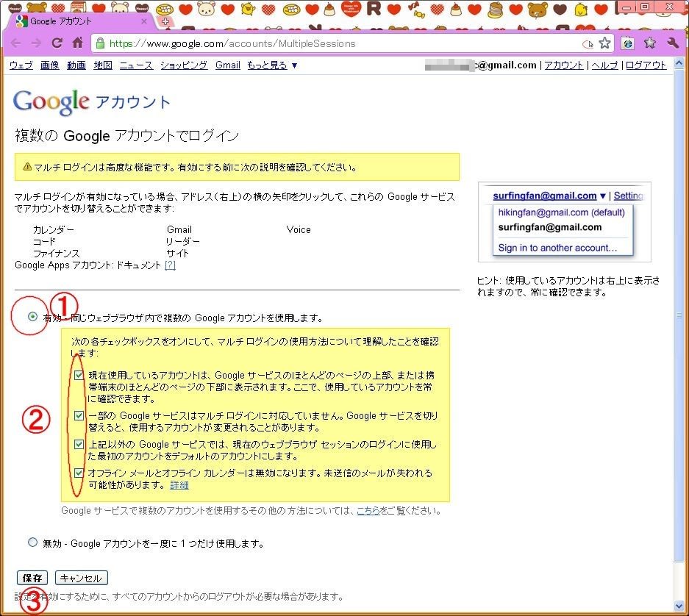
Task: Click the ログアウト link
Action: click(x=646, y=65)
